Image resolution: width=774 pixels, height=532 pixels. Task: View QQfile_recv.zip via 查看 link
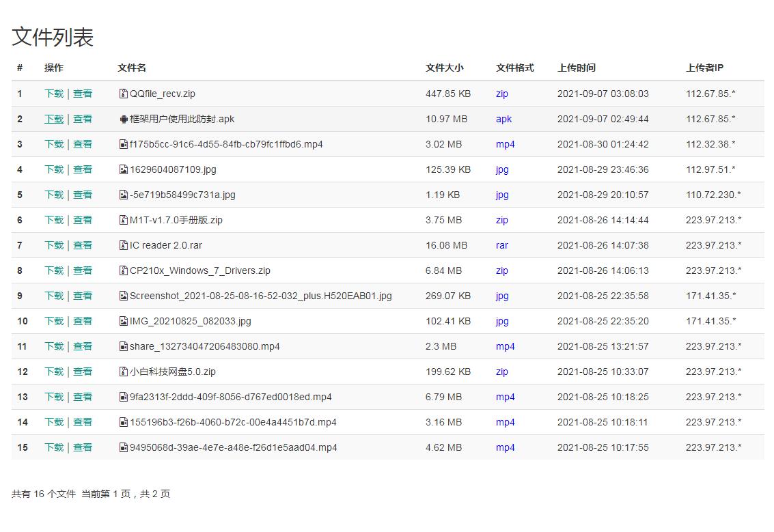[83, 94]
